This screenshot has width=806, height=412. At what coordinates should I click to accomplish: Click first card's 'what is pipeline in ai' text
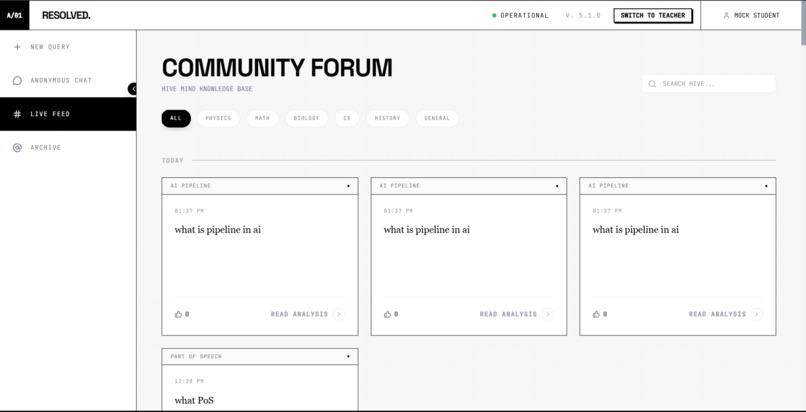(x=217, y=230)
